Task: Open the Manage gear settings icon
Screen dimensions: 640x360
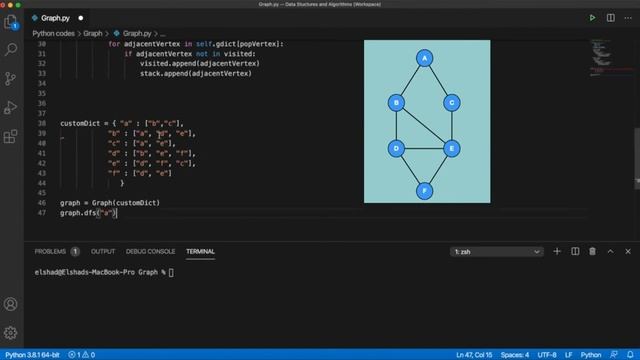Action: coord(11,333)
